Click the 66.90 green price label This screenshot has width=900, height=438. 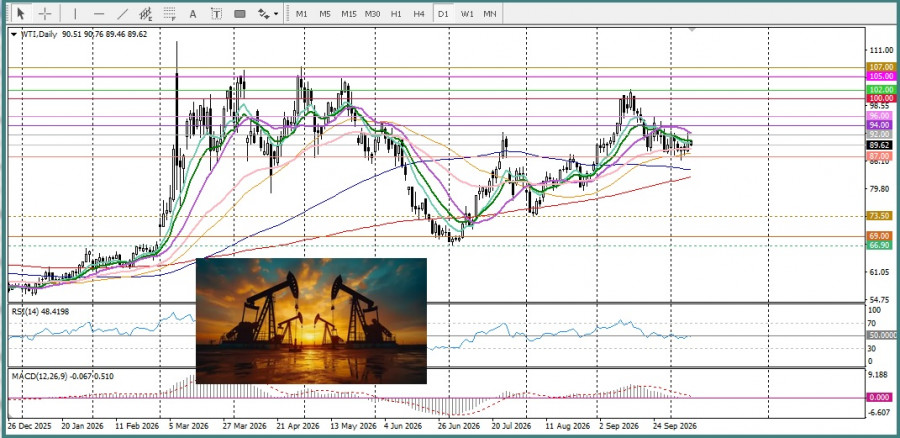880,245
